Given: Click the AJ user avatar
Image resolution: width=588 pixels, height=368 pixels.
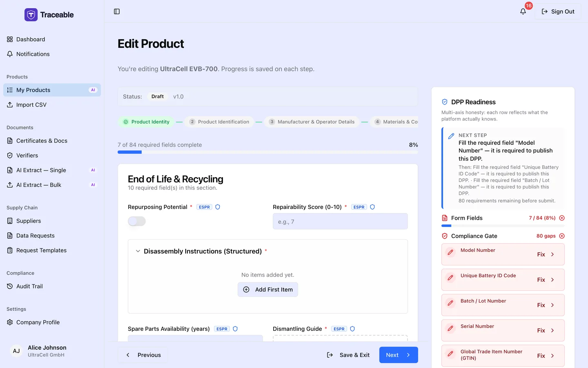Looking at the screenshot, I should pyautogui.click(x=16, y=351).
